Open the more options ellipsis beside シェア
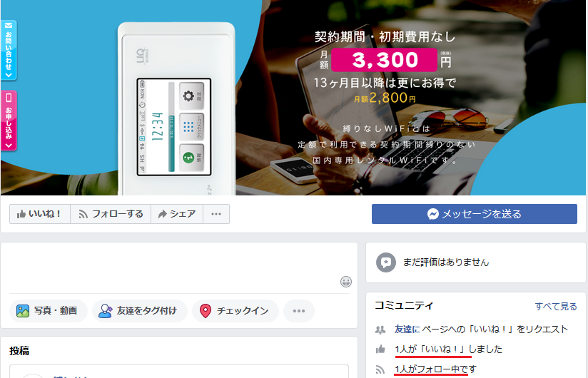 [x=216, y=214]
